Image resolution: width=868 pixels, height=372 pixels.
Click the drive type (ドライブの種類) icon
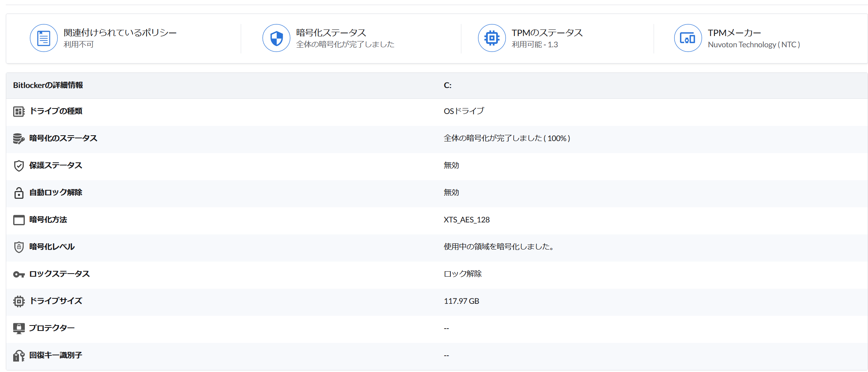(19, 112)
